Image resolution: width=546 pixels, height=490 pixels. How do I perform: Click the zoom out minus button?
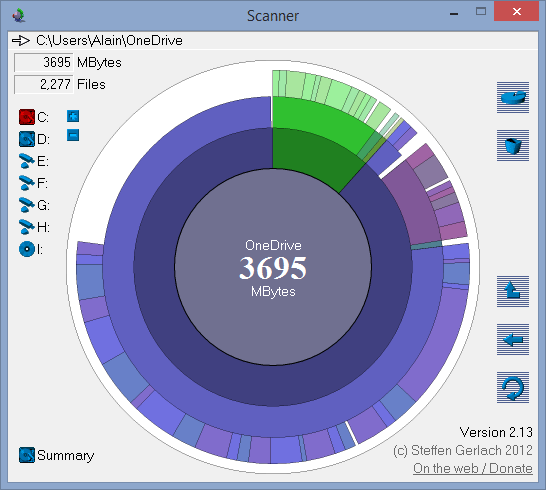point(73,135)
